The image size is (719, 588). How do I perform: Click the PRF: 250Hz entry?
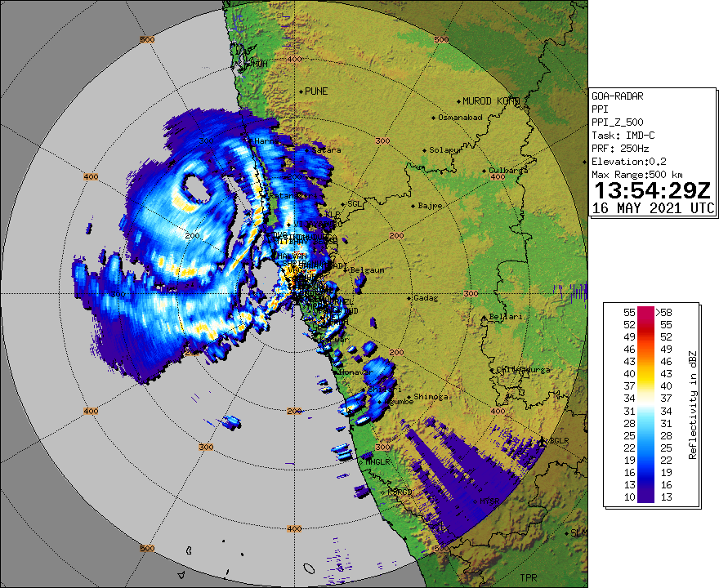click(x=620, y=149)
